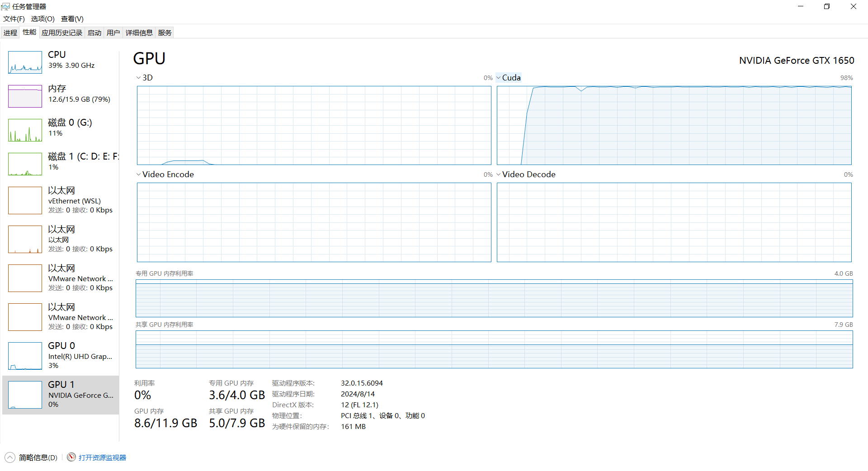The image size is (868, 471).
Task: Switch to the 启动 tab
Action: [94, 33]
